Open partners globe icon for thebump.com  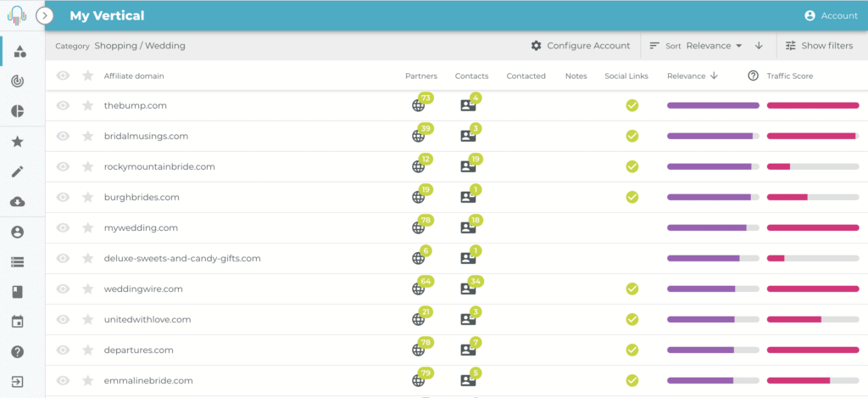[x=418, y=106]
